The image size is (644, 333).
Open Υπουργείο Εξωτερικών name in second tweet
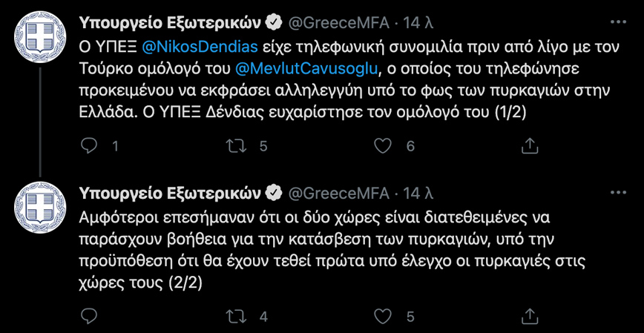(x=170, y=193)
